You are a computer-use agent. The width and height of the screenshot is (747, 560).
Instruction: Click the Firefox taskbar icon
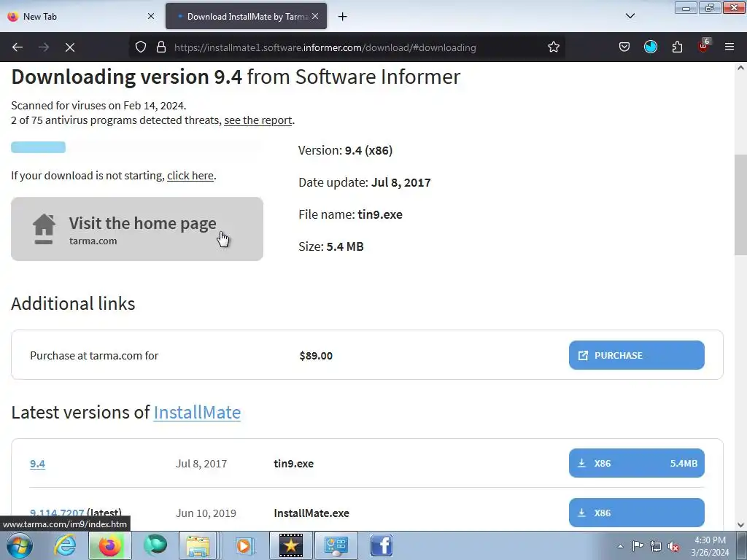[109, 545]
